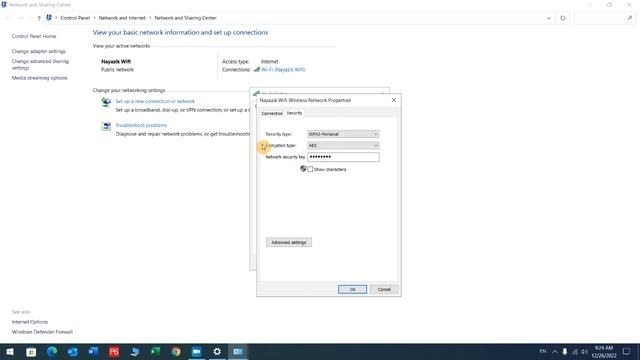The height and width of the screenshot is (360, 640).
Task: Click the Up one level arrow
Action: coord(39,18)
